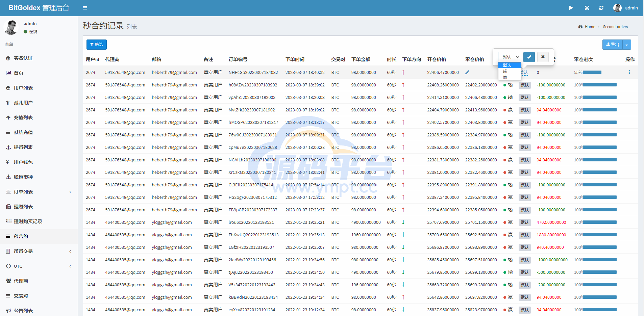Image resolution: width=644 pixels, height=316 pixels.
Task: Expand the 订单列表 submenu
Action: pos(39,192)
